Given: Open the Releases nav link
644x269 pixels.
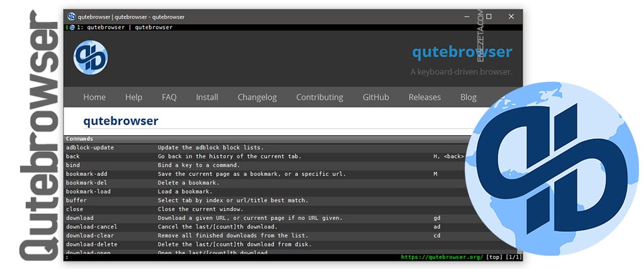Looking at the screenshot, I should coord(425,97).
